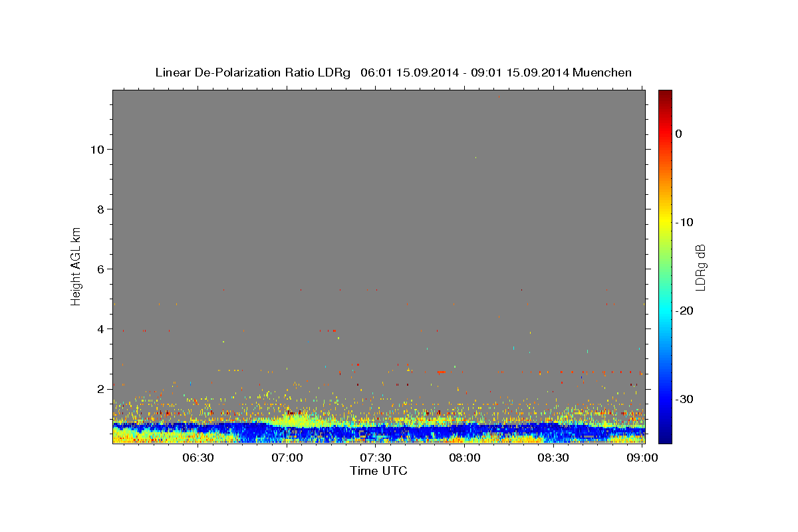798x532 pixels.
Task: Click the 08:00 time tick label
Action: (x=465, y=458)
